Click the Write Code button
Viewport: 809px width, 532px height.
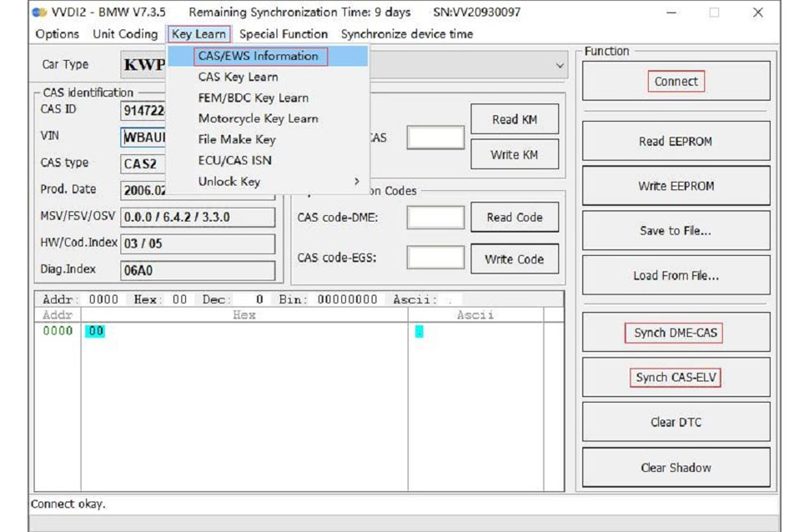(515, 259)
